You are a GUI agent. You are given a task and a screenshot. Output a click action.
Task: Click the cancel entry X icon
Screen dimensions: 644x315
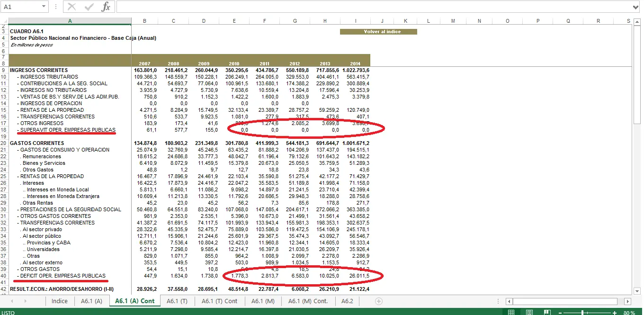(x=72, y=7)
